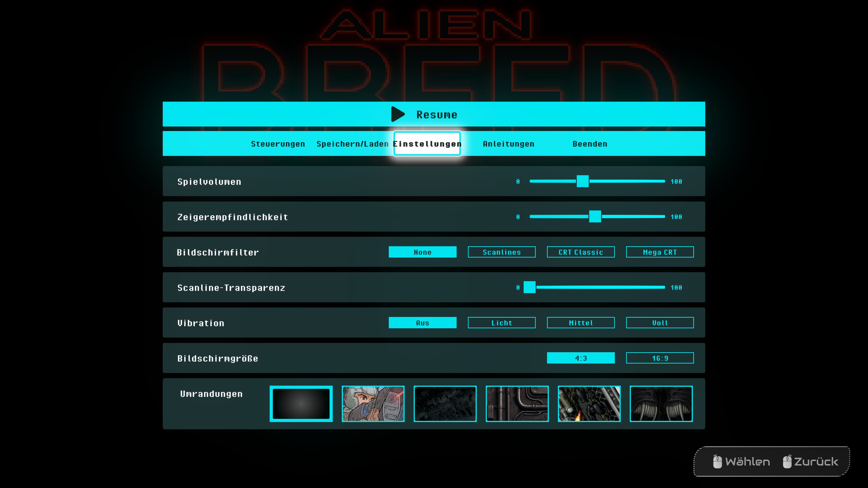
Task: Choose the Mega CRT screen filter
Action: coord(660,252)
